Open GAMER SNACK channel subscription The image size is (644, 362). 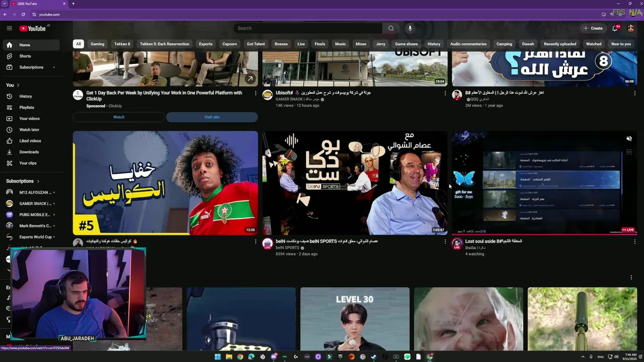pyautogui.click(x=30, y=204)
